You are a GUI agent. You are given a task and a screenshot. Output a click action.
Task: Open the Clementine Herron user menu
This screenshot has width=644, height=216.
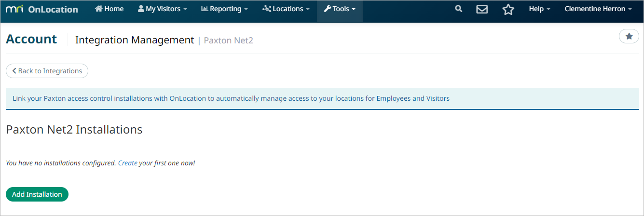coord(598,9)
